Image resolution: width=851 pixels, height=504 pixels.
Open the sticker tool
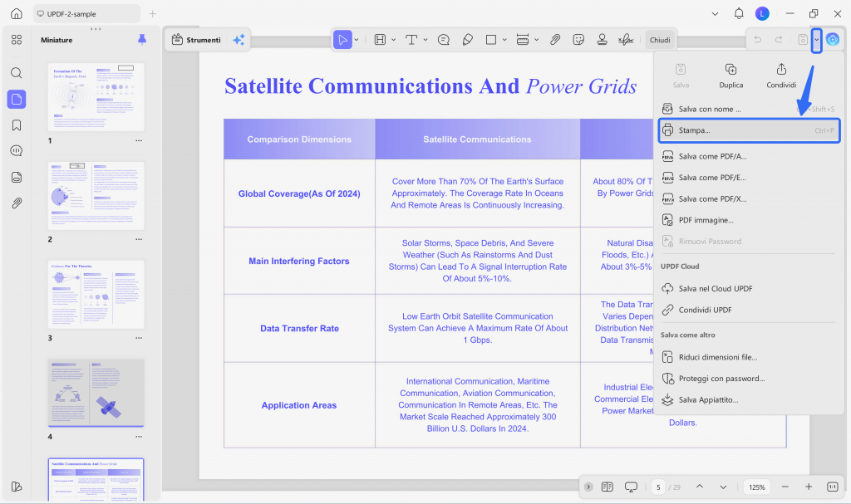coord(578,40)
